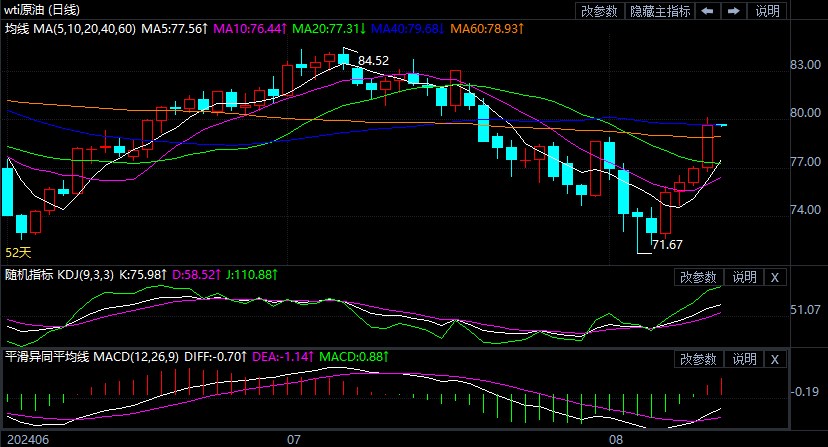Select the MA60:78.93 legend value
Screen dimensions: 828x447
pos(487,29)
